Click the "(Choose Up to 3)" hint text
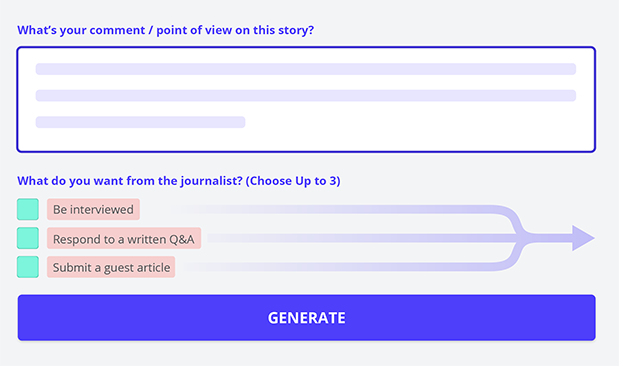This screenshot has width=619, height=366. click(293, 181)
